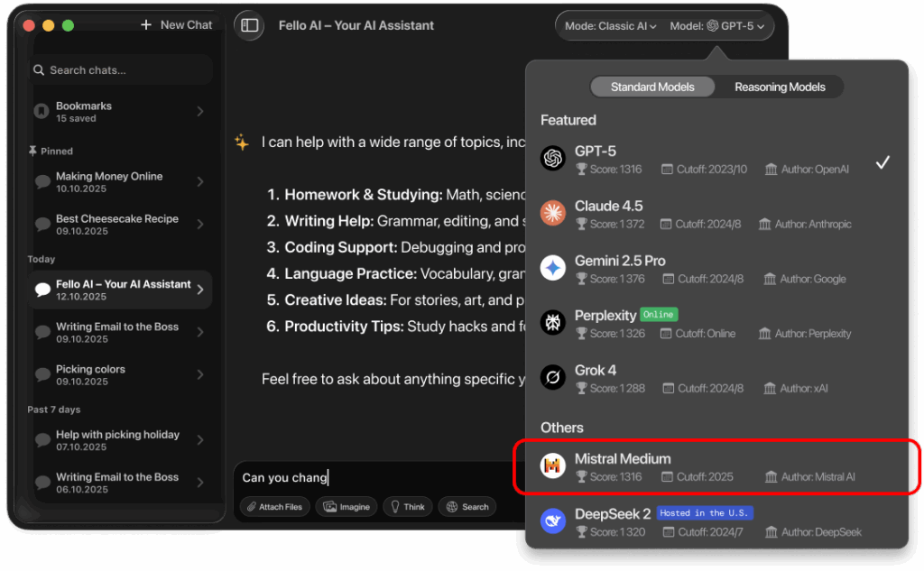This screenshot has height=571, width=924.
Task: Click the Attach Files button
Action: pos(274,507)
